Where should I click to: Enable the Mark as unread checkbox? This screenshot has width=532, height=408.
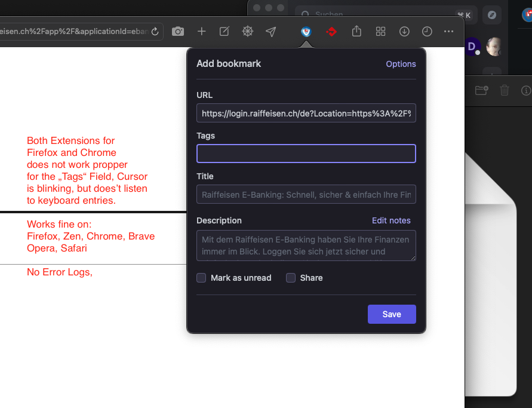click(x=201, y=278)
